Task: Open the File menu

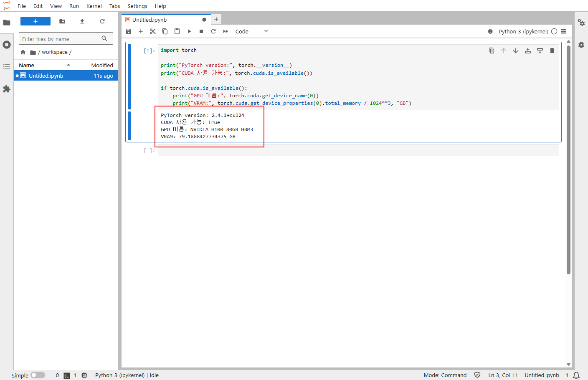Action: 22,6
